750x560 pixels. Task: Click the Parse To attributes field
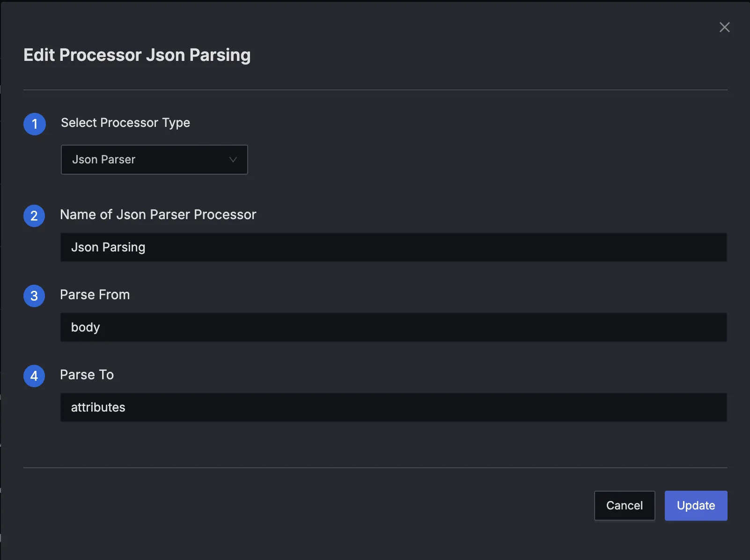(394, 407)
